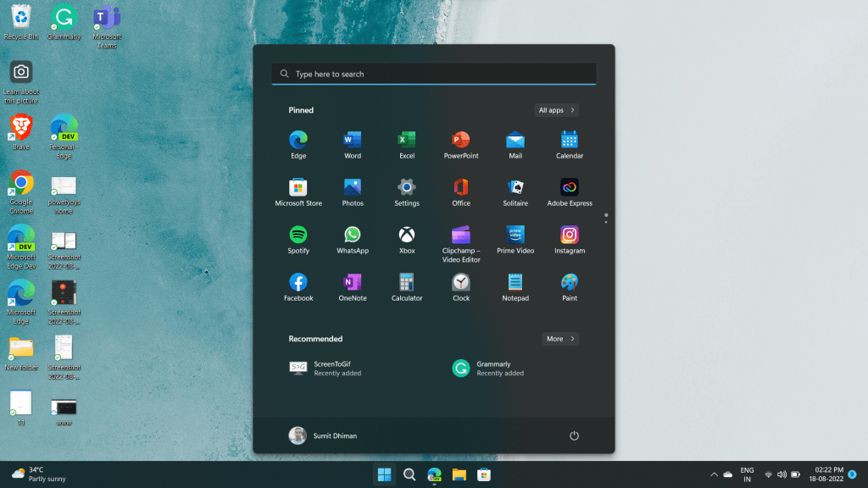
Task: Launch OneNote
Action: [x=353, y=288]
